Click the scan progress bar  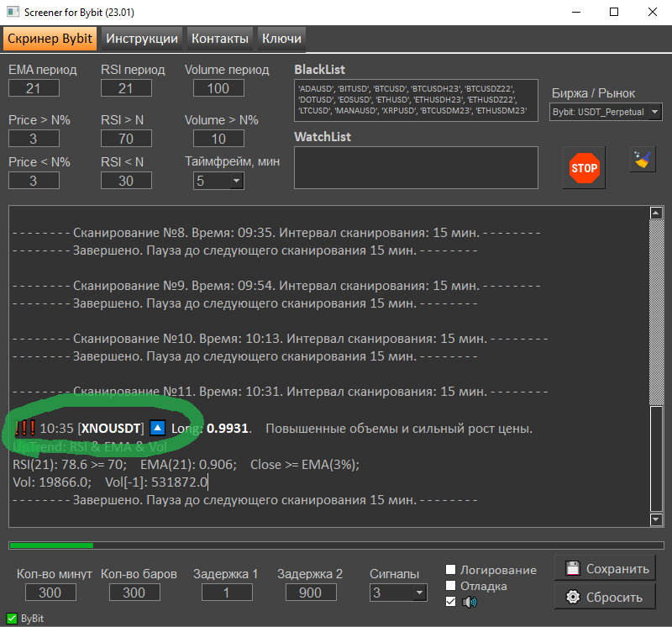click(336, 545)
